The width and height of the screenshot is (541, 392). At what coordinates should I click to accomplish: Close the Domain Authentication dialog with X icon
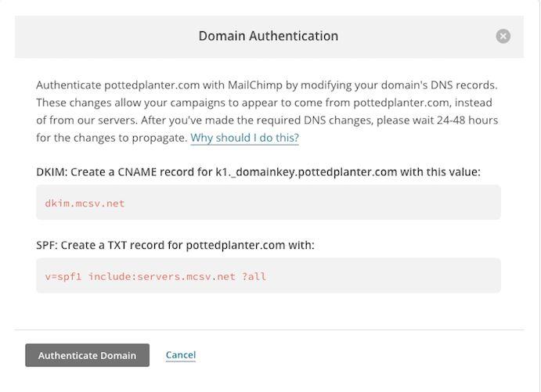coord(503,36)
